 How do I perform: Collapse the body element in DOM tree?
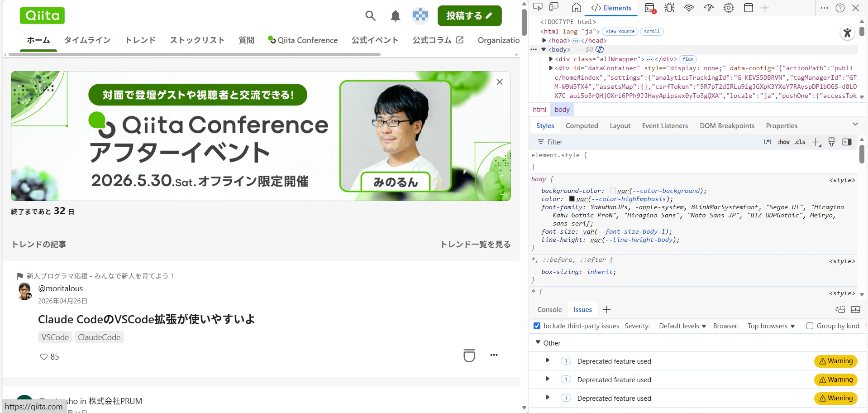[x=544, y=49]
